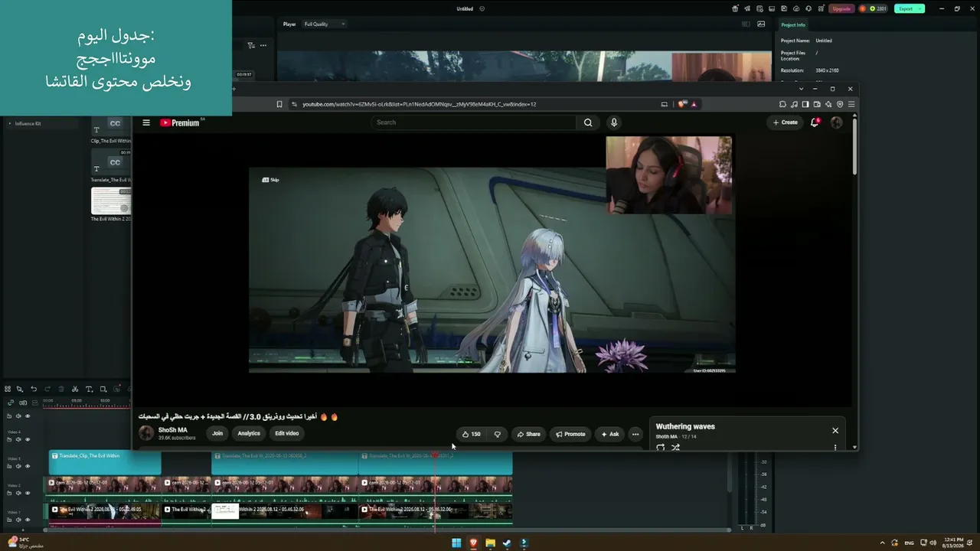Mute the Video 2 track
The height and width of the screenshot is (551, 980).
18,493
